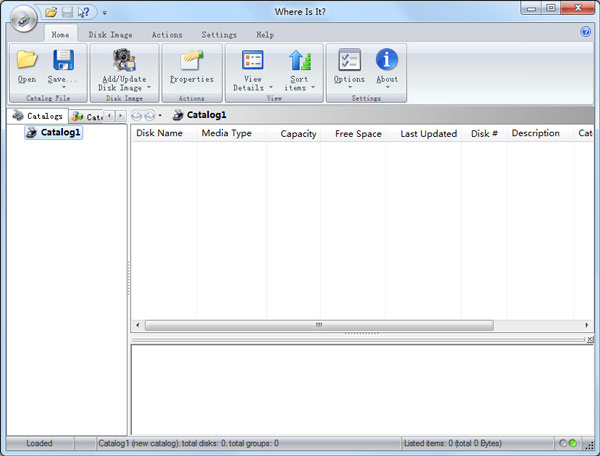
Task: Click the Description column header
Action: [x=540, y=134]
